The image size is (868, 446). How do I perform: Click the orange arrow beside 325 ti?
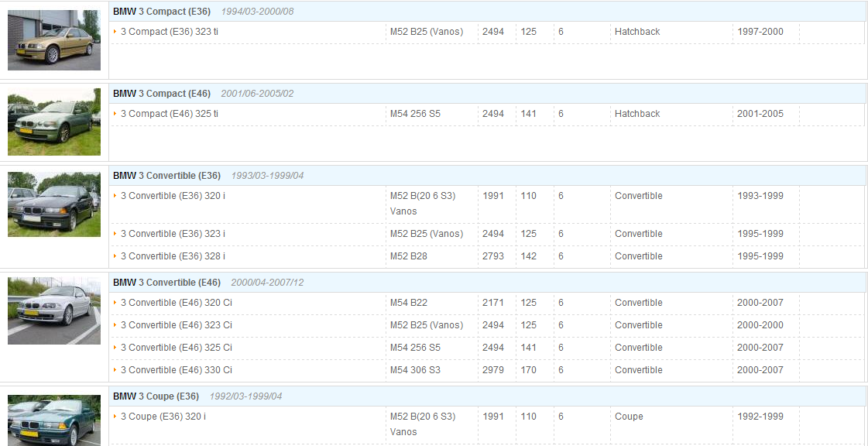point(115,114)
